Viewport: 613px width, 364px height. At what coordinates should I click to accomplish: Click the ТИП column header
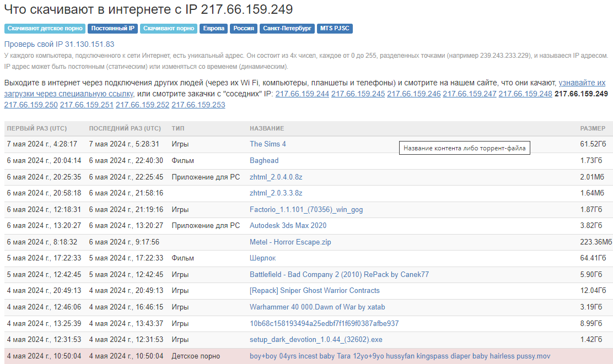click(178, 128)
